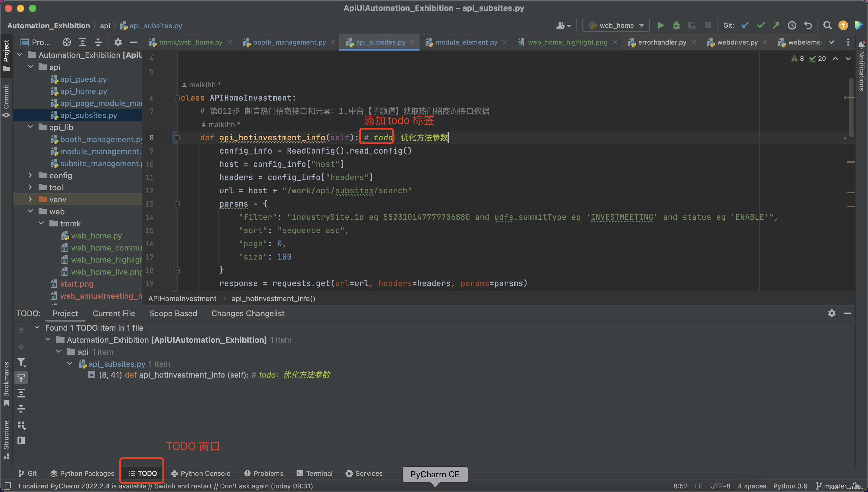Toggle the TODO tool window at bottom

(x=142, y=473)
